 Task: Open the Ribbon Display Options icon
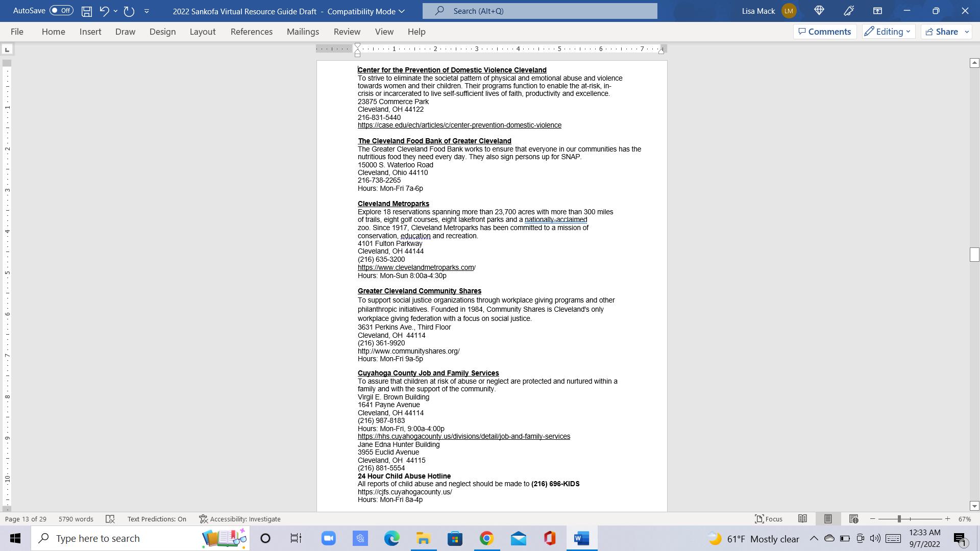click(x=877, y=11)
